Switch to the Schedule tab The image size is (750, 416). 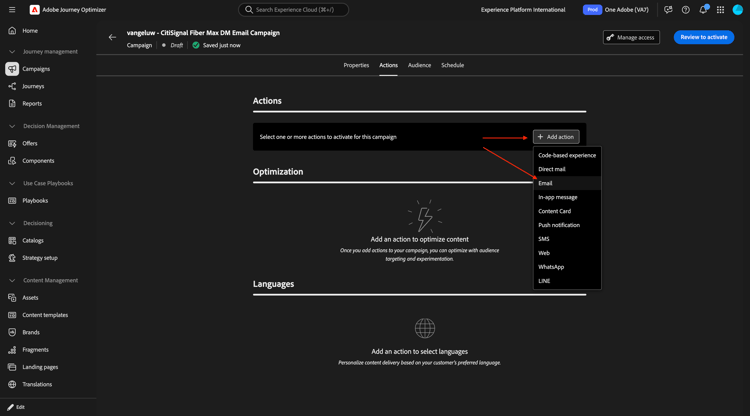[452, 65]
